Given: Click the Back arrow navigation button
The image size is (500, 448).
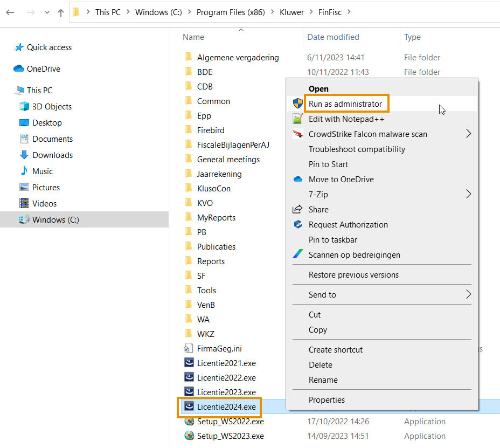Looking at the screenshot, I should (10, 12).
